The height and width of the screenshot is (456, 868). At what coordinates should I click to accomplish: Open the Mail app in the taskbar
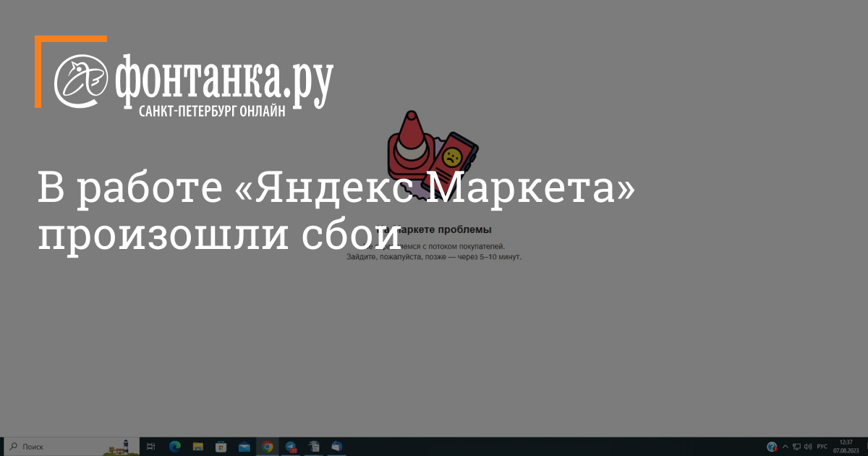pos(244,447)
